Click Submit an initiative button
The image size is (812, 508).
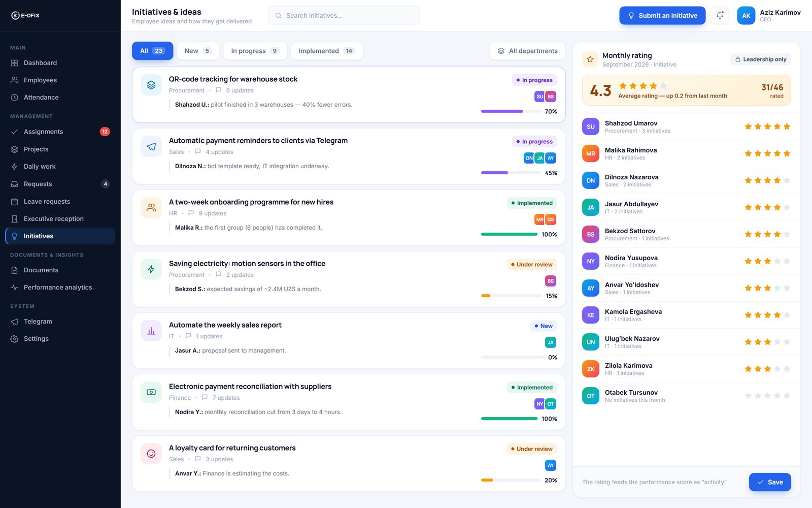(x=662, y=15)
